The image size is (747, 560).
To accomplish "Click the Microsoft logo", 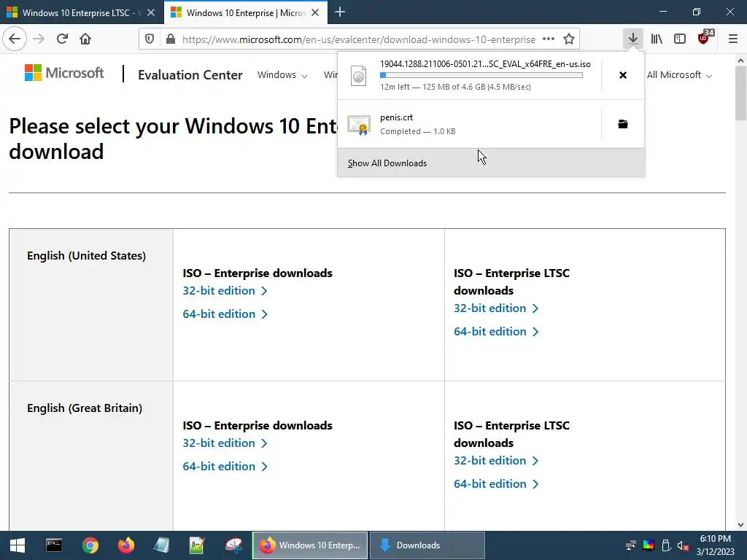I will (x=64, y=73).
